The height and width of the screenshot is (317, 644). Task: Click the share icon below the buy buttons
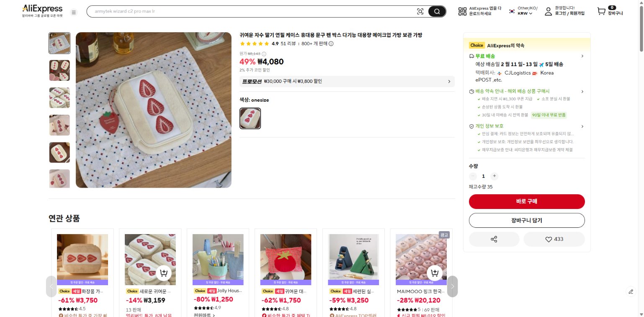click(x=494, y=239)
